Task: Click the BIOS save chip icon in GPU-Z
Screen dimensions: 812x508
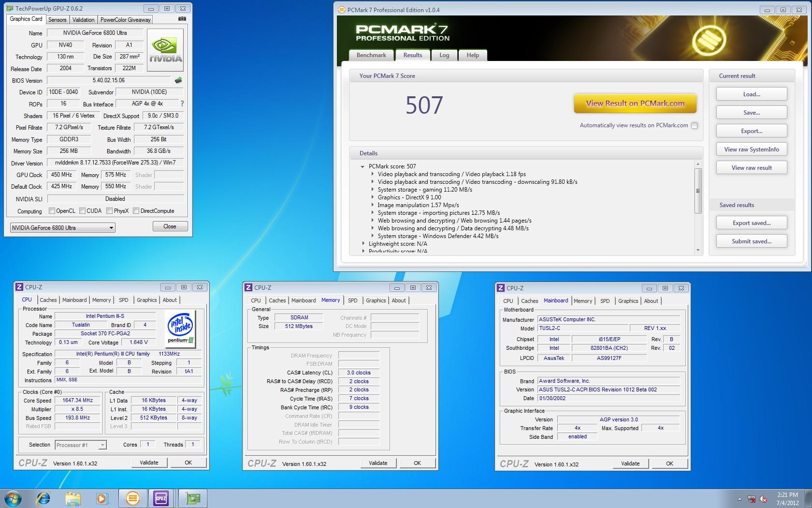Action: 178,80
